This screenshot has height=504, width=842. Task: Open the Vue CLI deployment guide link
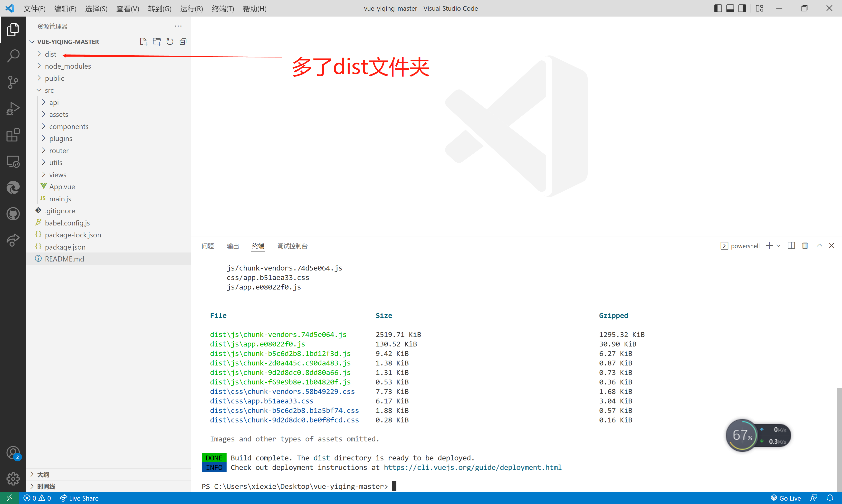(x=472, y=467)
